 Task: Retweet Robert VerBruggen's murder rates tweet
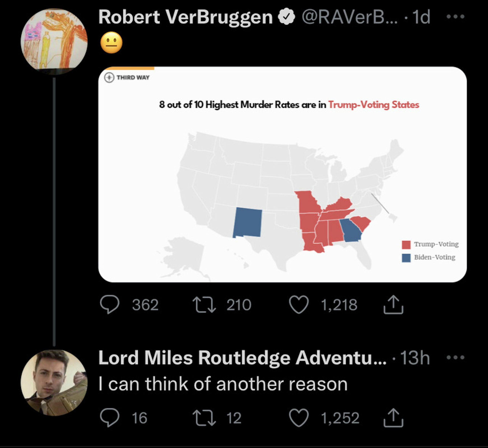coord(204,305)
